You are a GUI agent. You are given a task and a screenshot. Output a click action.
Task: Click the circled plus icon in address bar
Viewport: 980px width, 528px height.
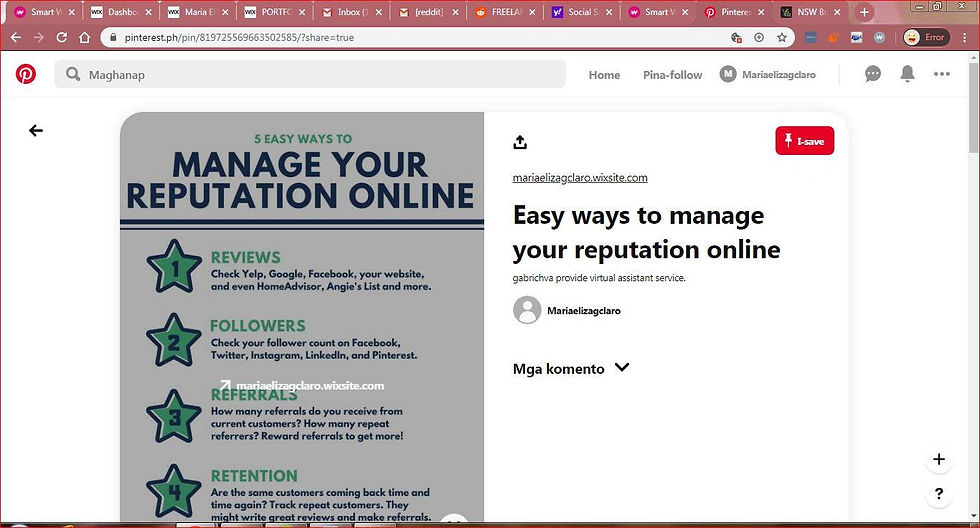pyautogui.click(x=759, y=37)
